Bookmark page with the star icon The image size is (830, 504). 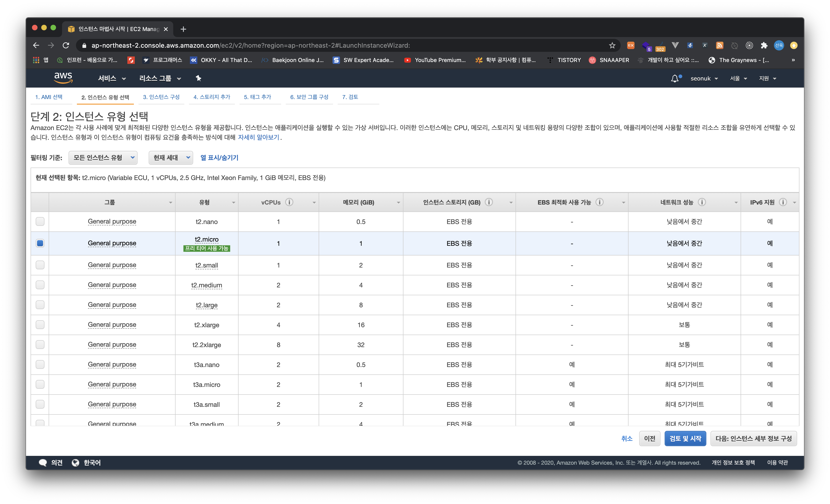(612, 45)
